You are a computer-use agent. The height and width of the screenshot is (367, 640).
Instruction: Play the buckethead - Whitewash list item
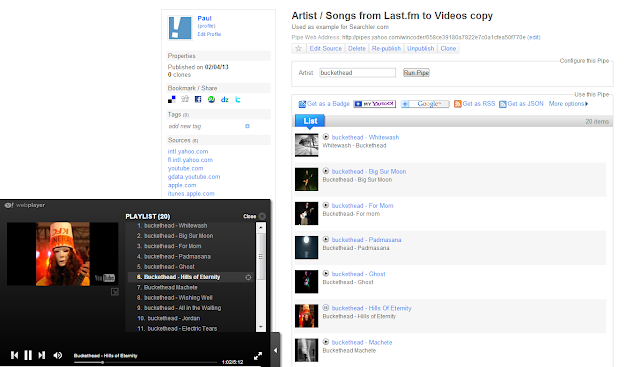point(326,137)
